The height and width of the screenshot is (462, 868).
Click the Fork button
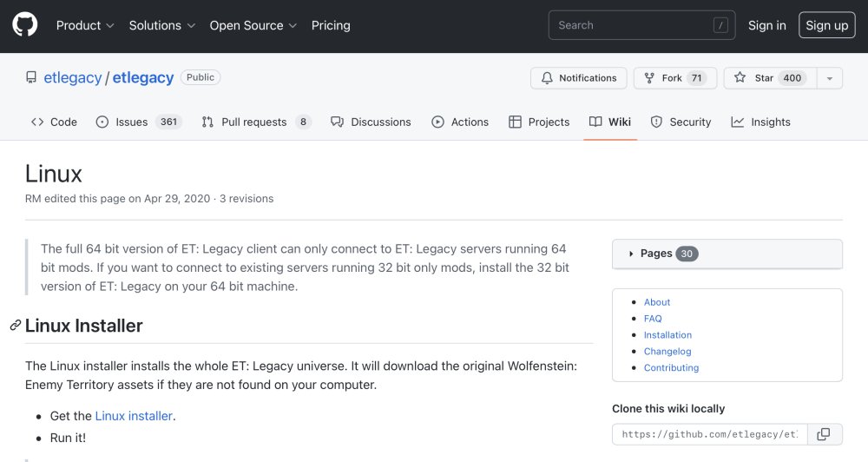674,78
